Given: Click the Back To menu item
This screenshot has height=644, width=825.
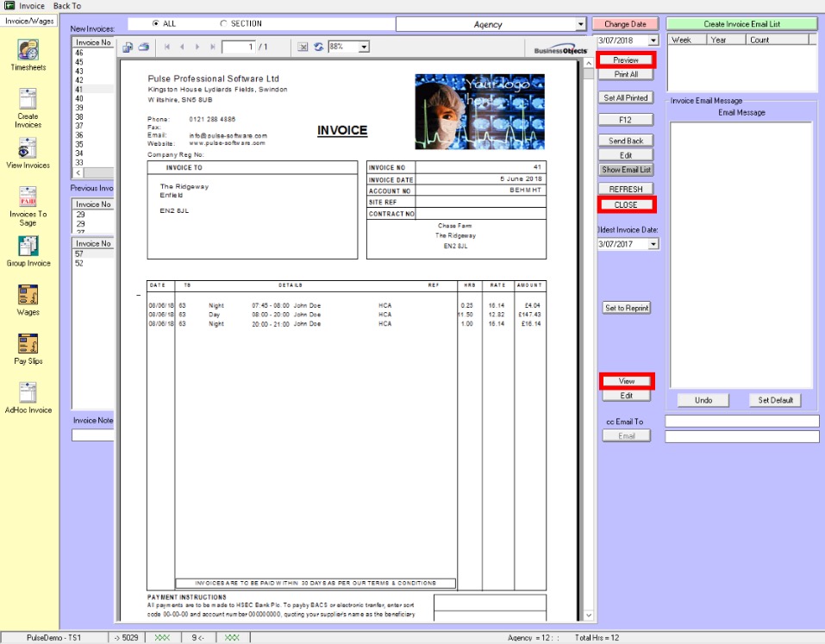Looking at the screenshot, I should click(x=67, y=6).
